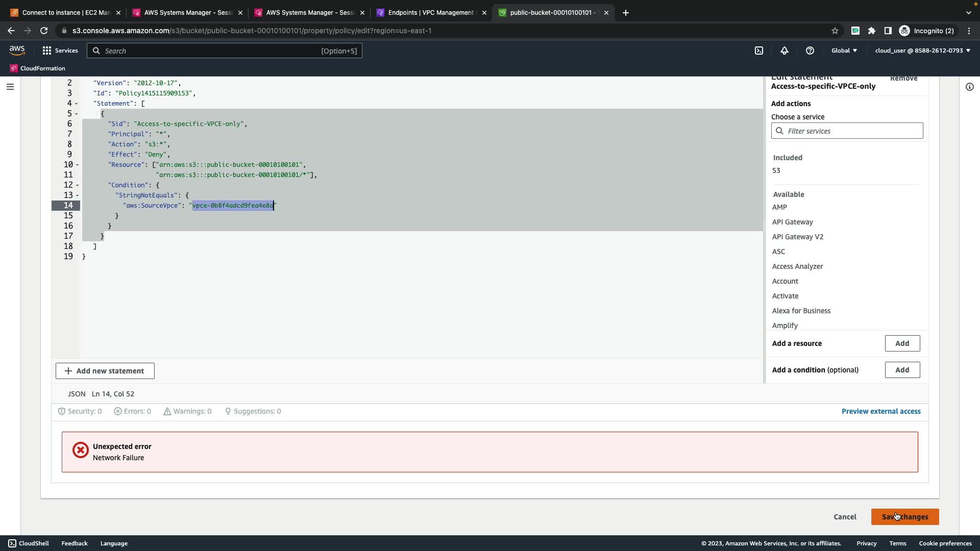Click the info panel circle icon

click(969, 87)
